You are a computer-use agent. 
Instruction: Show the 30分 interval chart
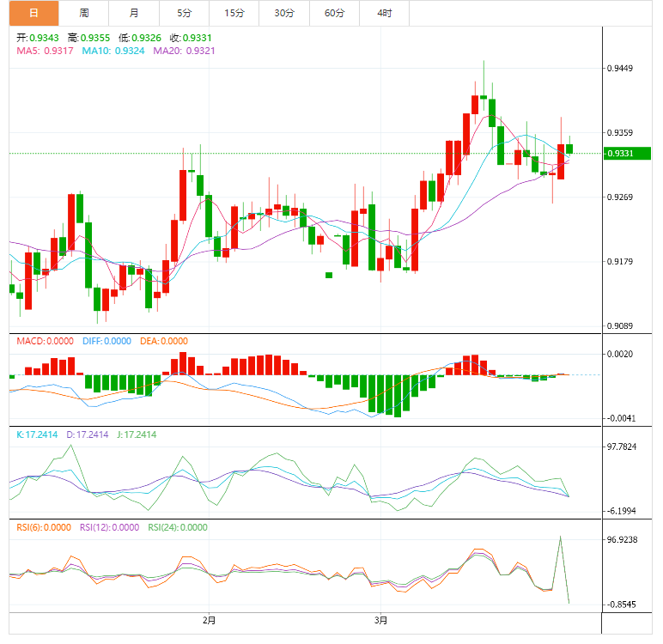coord(284,13)
